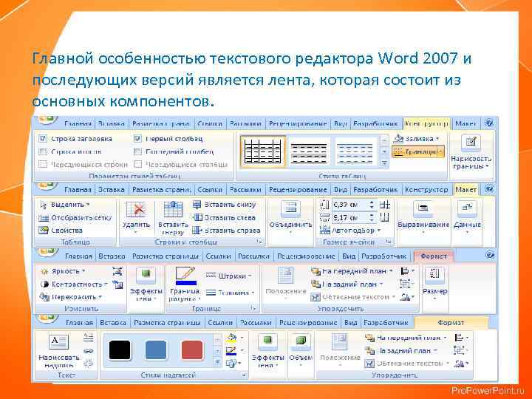Check the Чередующиеся строки option
The width and height of the screenshot is (532, 399).
click(x=43, y=164)
